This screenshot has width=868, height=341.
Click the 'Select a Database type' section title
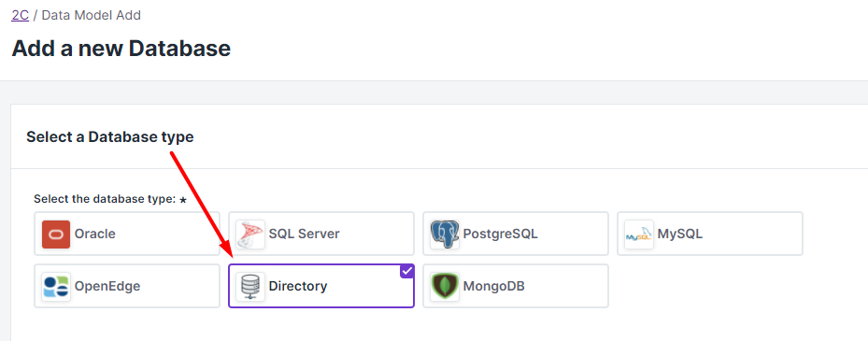[x=110, y=136]
